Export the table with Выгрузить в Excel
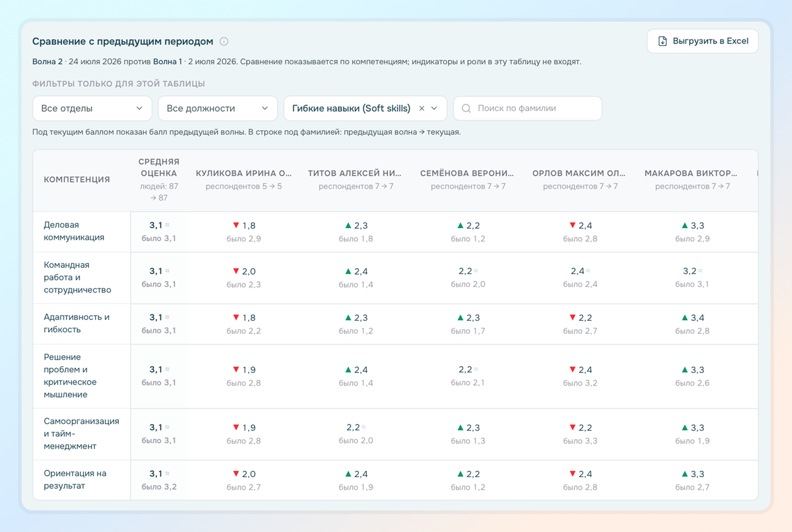 click(702, 41)
